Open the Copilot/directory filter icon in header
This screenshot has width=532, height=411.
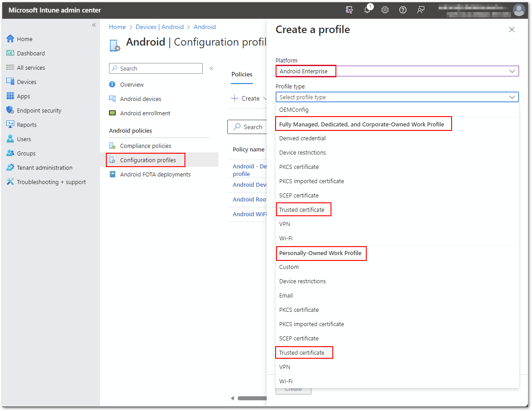pyautogui.click(x=349, y=10)
